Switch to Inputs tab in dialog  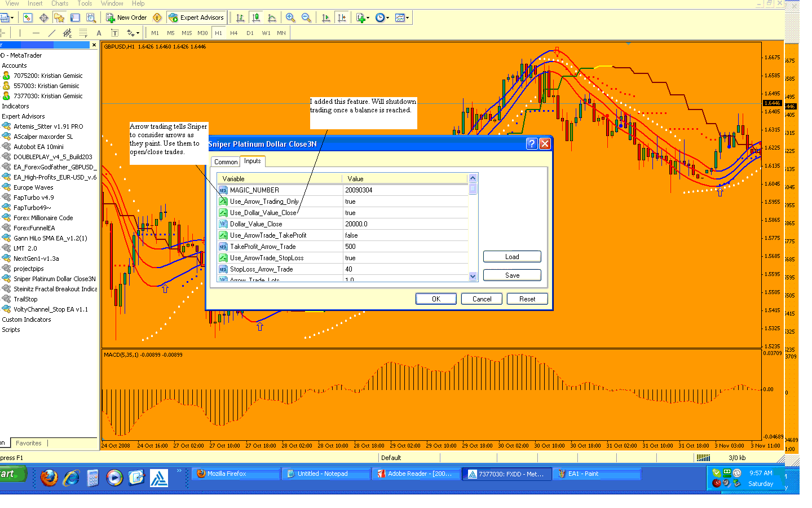coord(253,161)
